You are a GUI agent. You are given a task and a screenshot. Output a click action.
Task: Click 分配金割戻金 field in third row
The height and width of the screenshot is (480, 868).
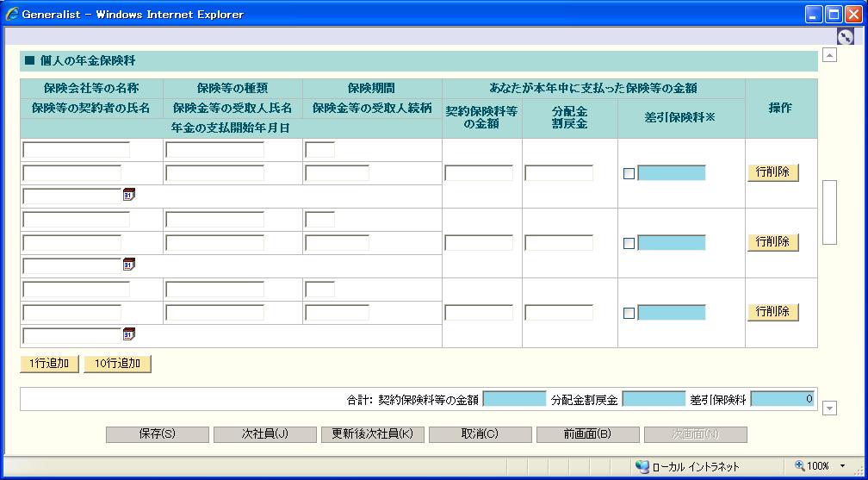559,313
